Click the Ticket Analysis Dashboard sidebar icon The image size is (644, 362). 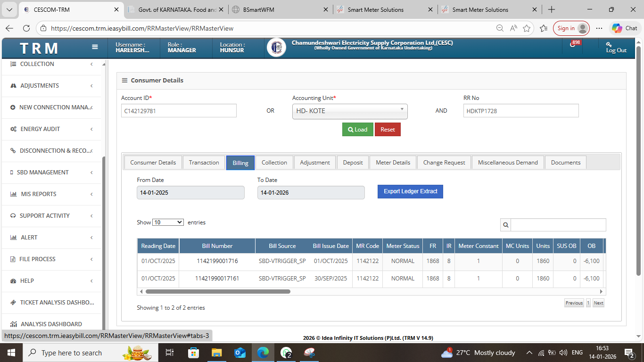(x=13, y=303)
